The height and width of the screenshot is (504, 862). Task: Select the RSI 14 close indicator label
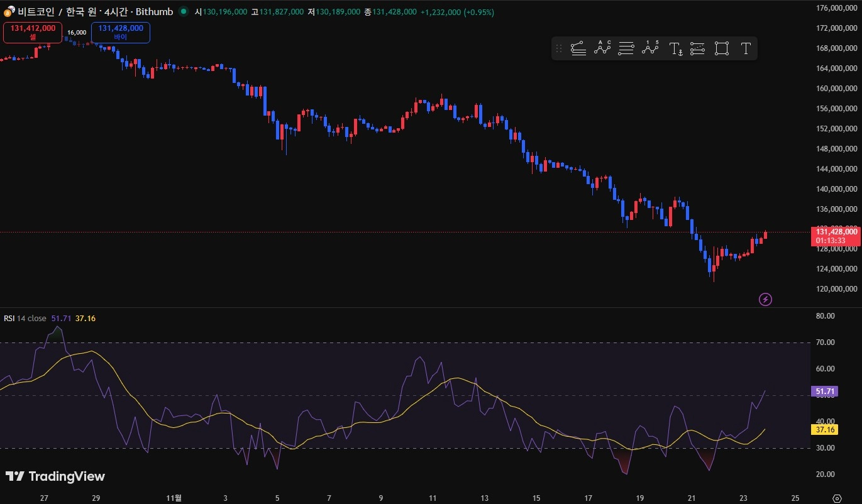click(x=25, y=319)
